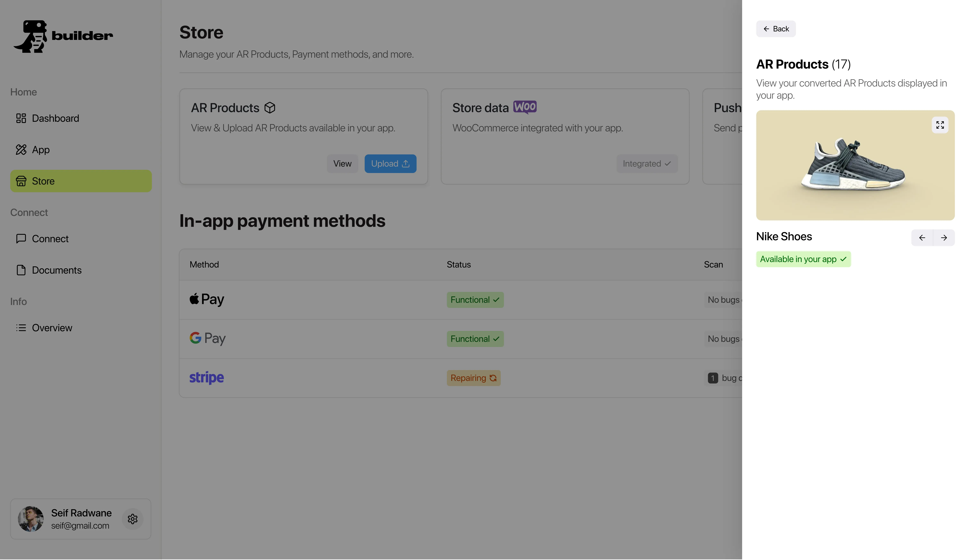Click the Repairing status badge for Stripe
The height and width of the screenshot is (560, 969).
coord(473,378)
